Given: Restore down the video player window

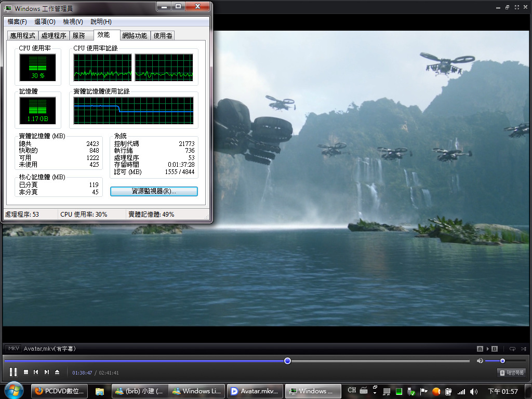Looking at the screenshot, I should [507, 7].
